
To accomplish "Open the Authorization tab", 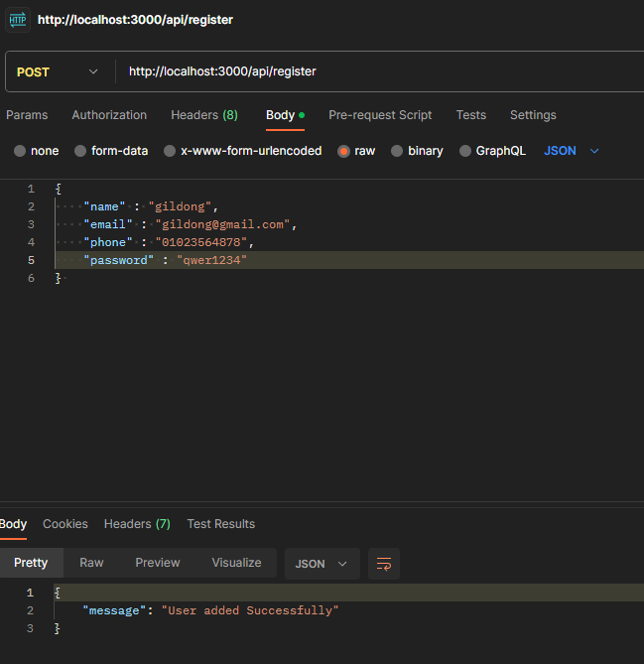I will pyautogui.click(x=109, y=115).
